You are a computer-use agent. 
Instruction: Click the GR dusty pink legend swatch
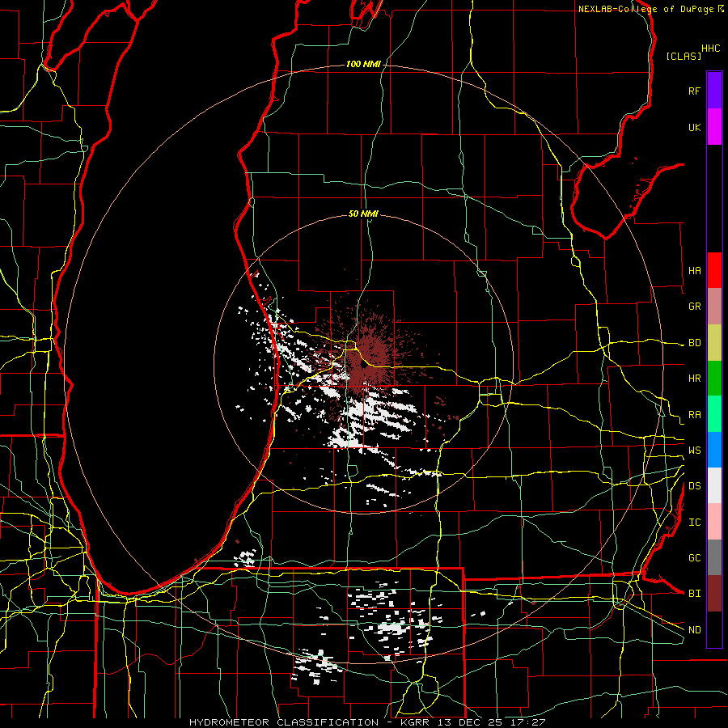coord(714,307)
